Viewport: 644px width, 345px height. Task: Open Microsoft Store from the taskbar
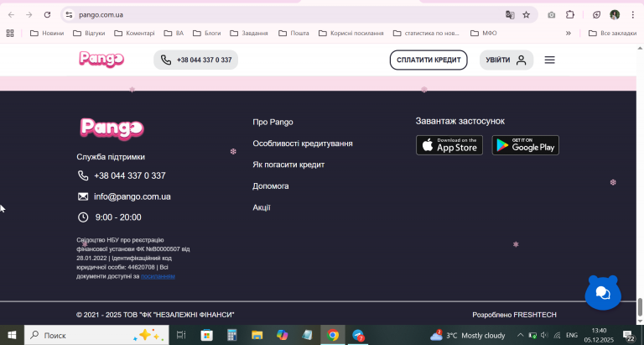[x=206, y=335]
